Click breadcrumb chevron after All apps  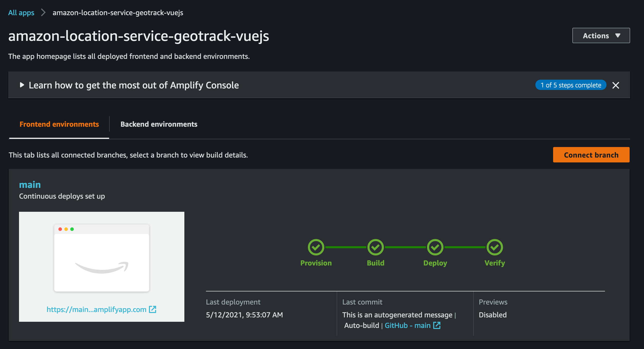tap(43, 13)
